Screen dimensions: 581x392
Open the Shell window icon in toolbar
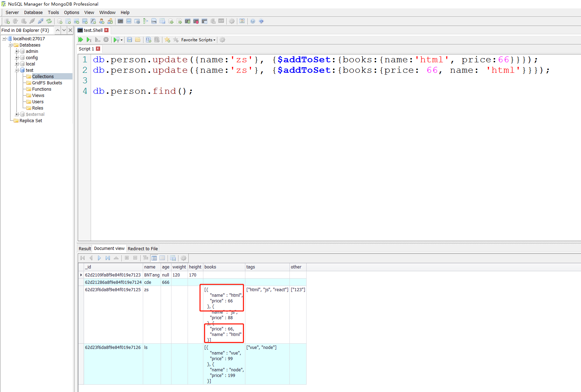click(x=120, y=21)
